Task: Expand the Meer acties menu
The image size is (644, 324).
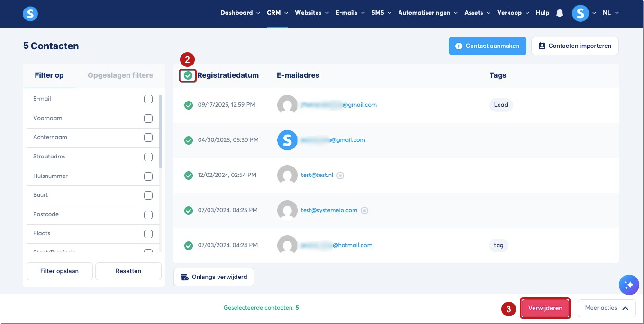Action: pos(607,308)
